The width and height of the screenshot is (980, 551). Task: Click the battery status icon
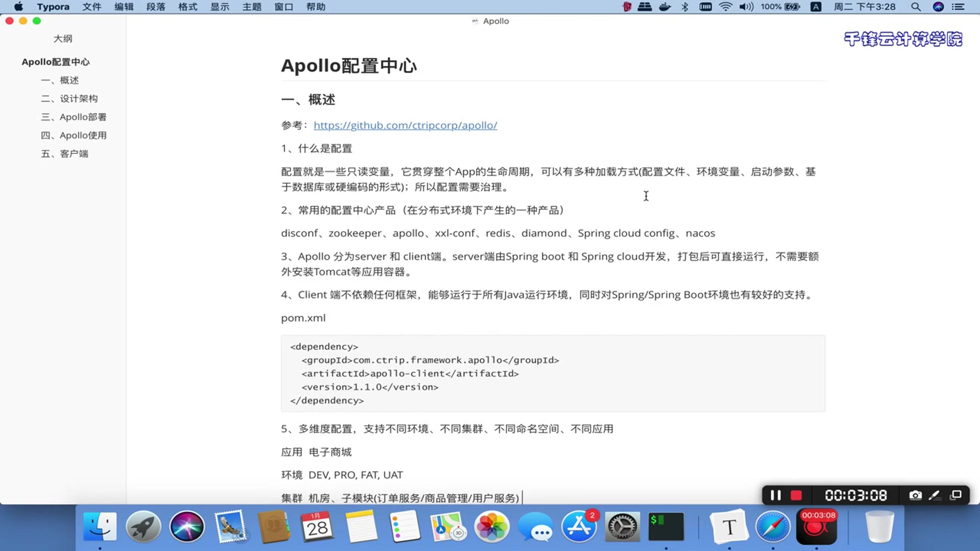coord(792,7)
